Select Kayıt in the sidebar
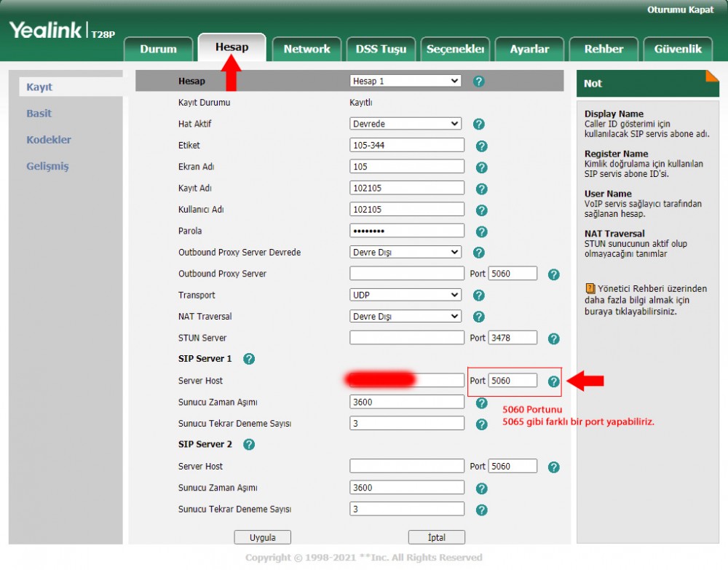Screen dimensions: 728x570 click(39, 87)
